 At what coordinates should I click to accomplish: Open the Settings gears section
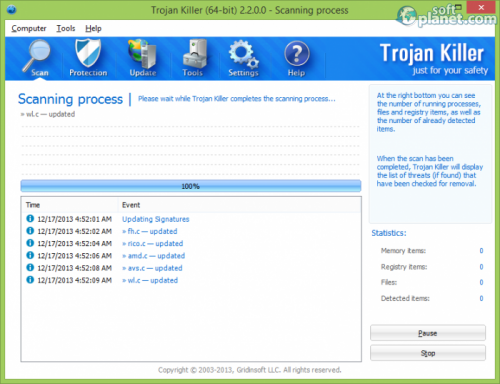pos(243,58)
